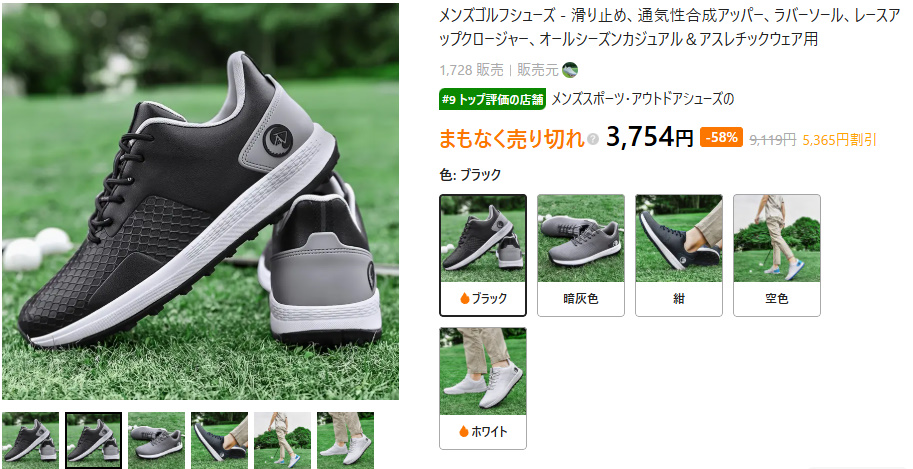Open the currently selected second thumbnail
The width and height of the screenshot is (913, 469).
point(93,440)
